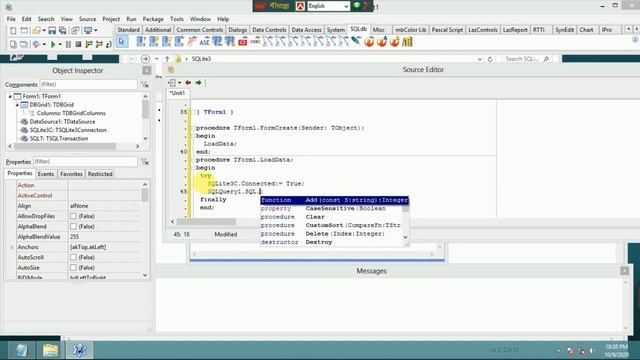Open the desktop layout dropdown arrow in toolbar
The image size is (640, 360).
[x=96, y=31]
